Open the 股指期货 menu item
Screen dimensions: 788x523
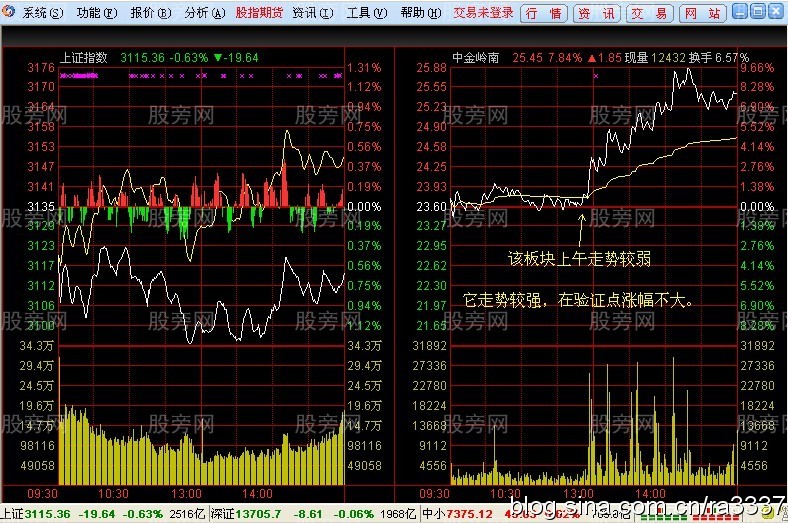click(259, 13)
